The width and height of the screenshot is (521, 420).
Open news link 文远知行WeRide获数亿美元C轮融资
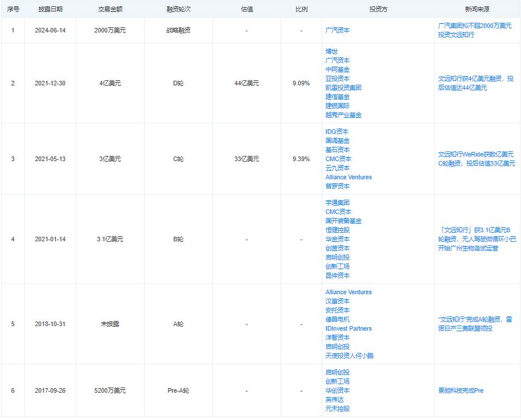point(477,159)
